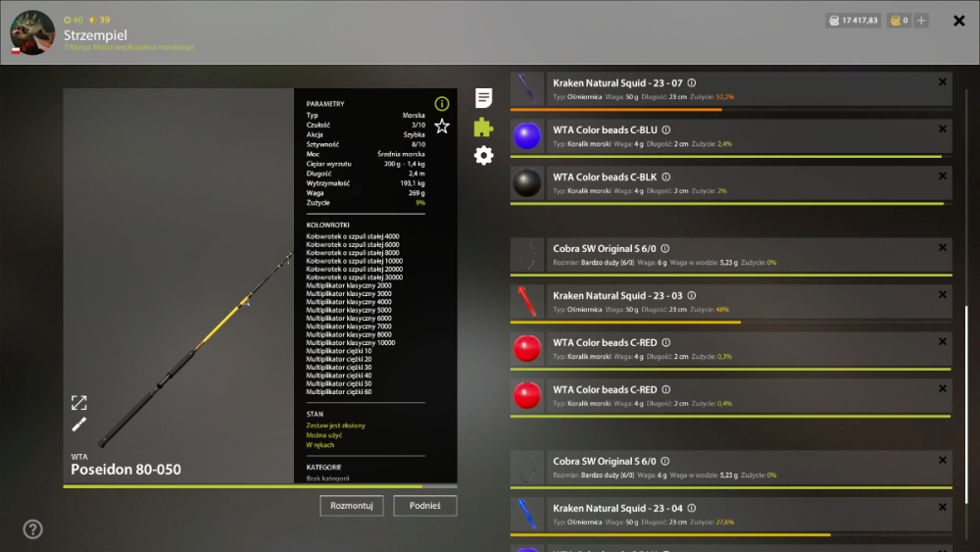Image resolution: width=980 pixels, height=552 pixels.
Task: Select the purple squid 23-07 thumbnail
Action: [x=527, y=89]
